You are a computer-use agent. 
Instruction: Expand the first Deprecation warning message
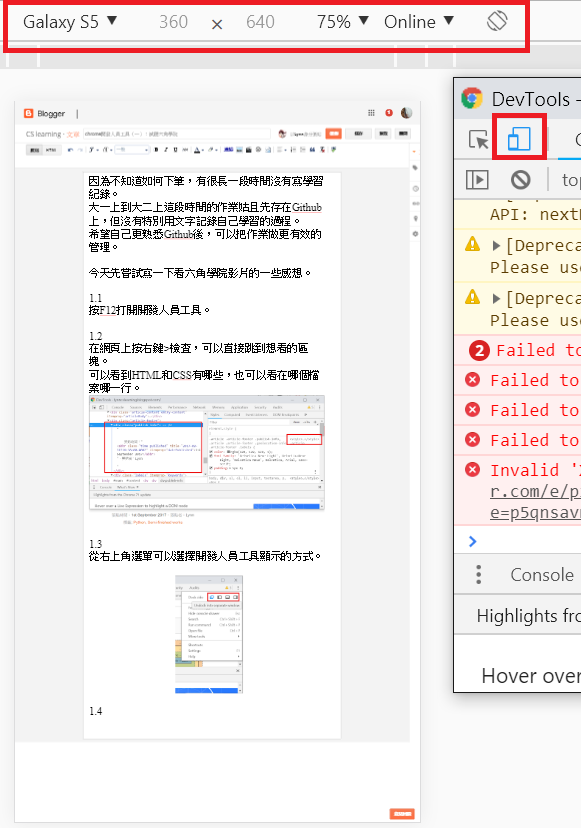(496, 246)
